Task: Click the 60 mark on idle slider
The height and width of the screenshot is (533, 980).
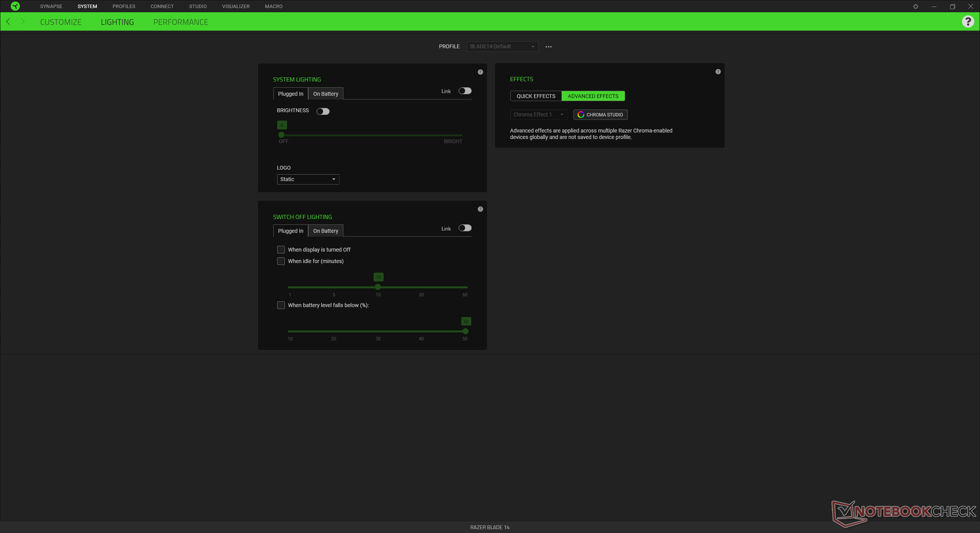Action: [x=465, y=295]
